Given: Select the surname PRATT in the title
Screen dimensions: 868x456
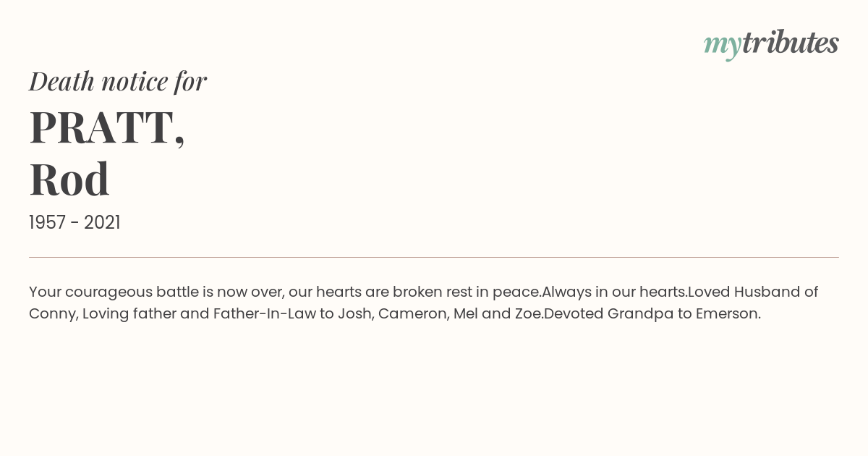Looking at the screenshot, I should 101,128.
